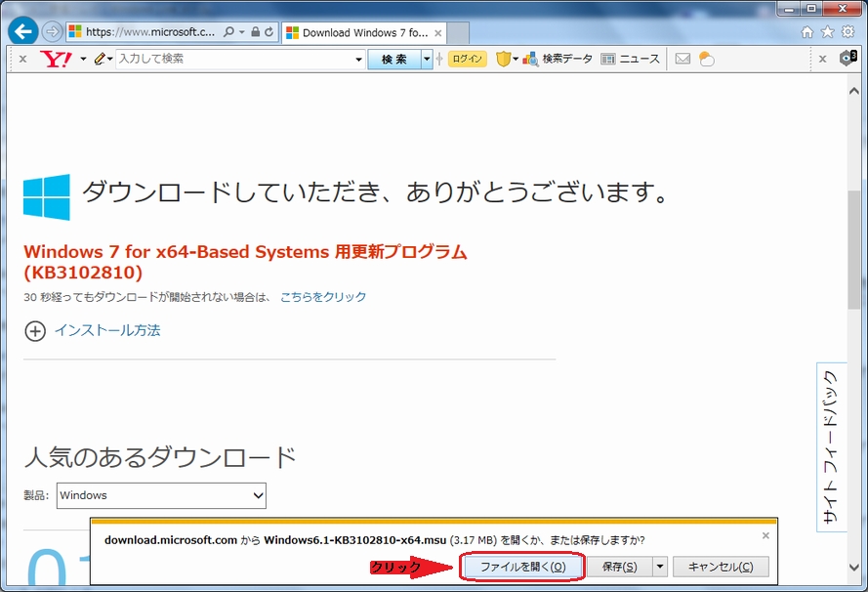Viewport: 868px width, 592px height.
Task: Click the weather sun-cloud icon
Action: [706, 59]
